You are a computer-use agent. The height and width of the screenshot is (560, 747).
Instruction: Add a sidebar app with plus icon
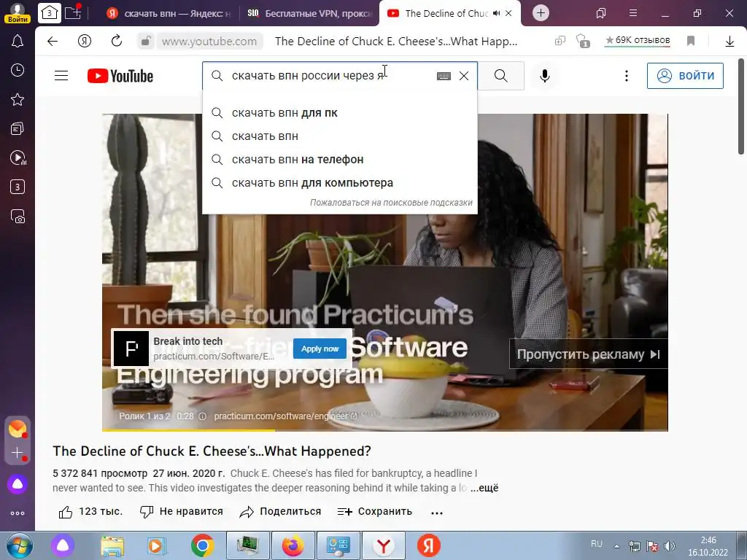(x=18, y=453)
